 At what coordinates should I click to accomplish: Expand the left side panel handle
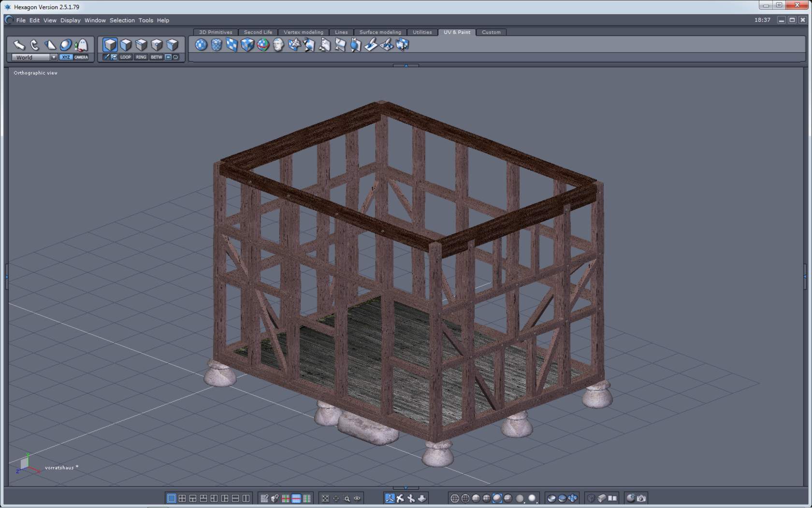(6, 276)
